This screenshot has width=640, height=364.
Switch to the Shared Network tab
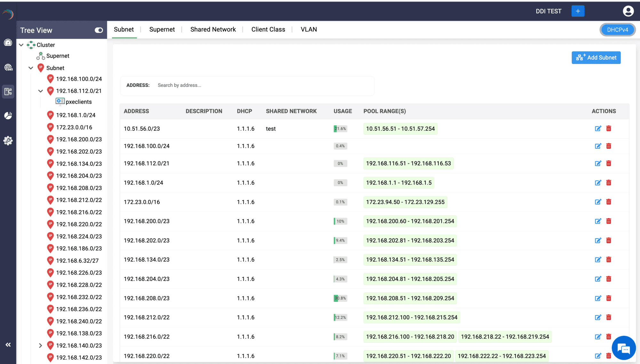(x=213, y=29)
